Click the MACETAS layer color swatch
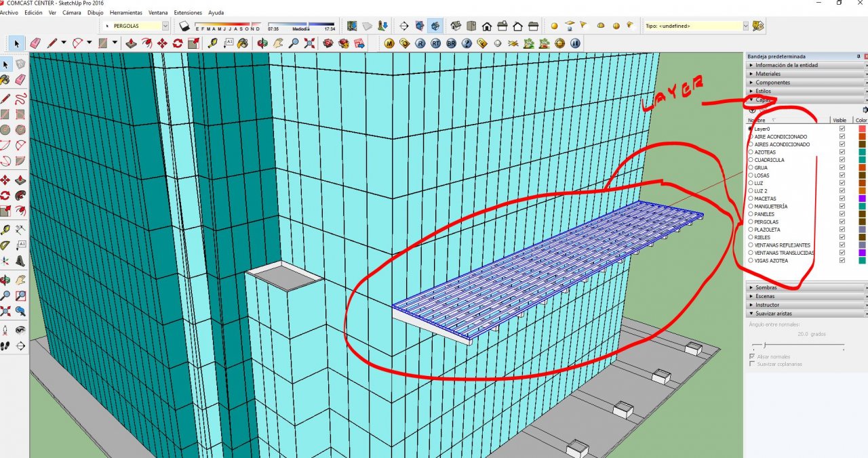The image size is (868, 458). [862, 199]
